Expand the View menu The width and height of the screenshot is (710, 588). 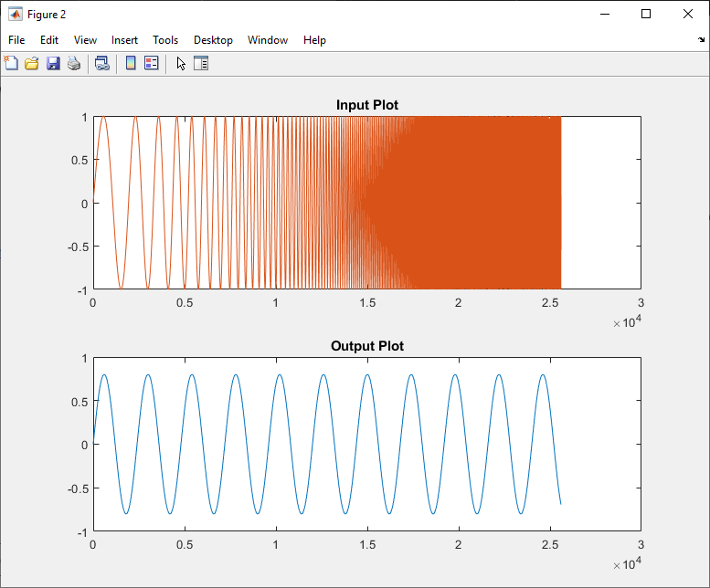point(85,40)
